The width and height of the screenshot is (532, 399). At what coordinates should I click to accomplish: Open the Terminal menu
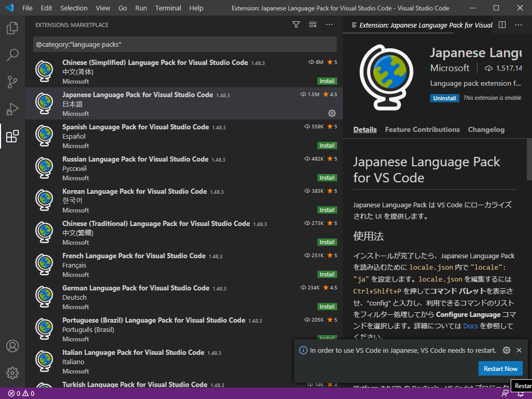[168, 8]
